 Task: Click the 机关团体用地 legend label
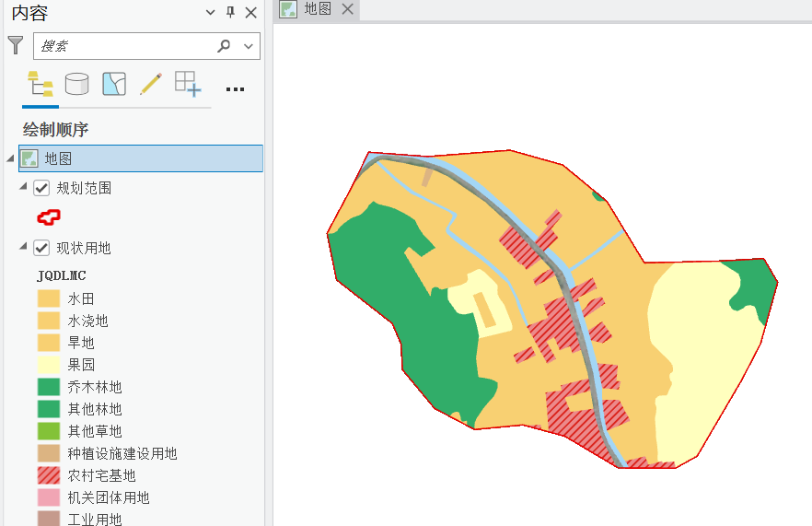click(x=109, y=498)
